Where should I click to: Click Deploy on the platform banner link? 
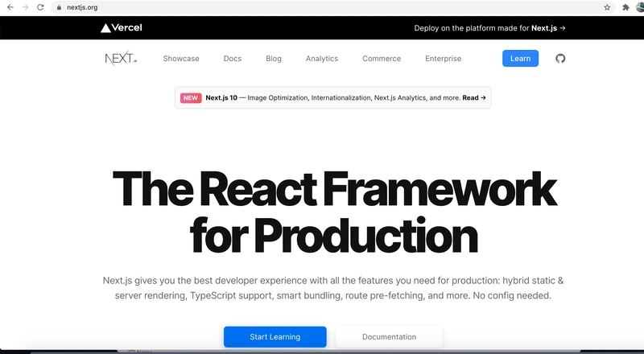[489, 28]
